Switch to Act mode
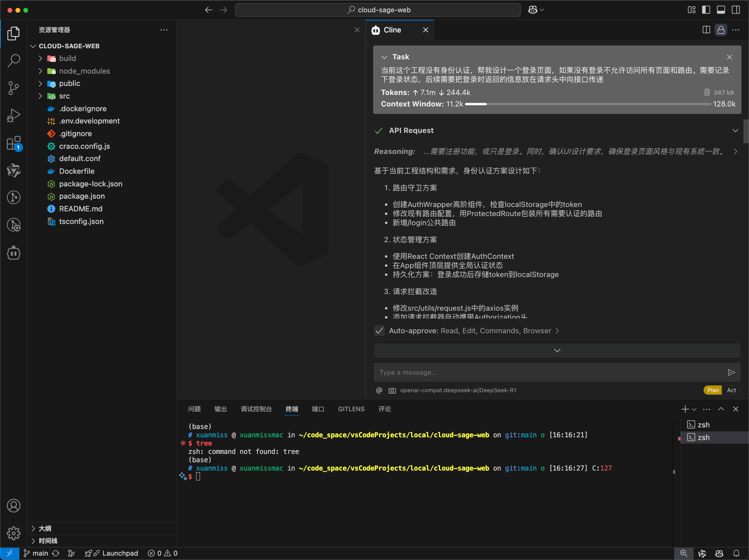 731,390
